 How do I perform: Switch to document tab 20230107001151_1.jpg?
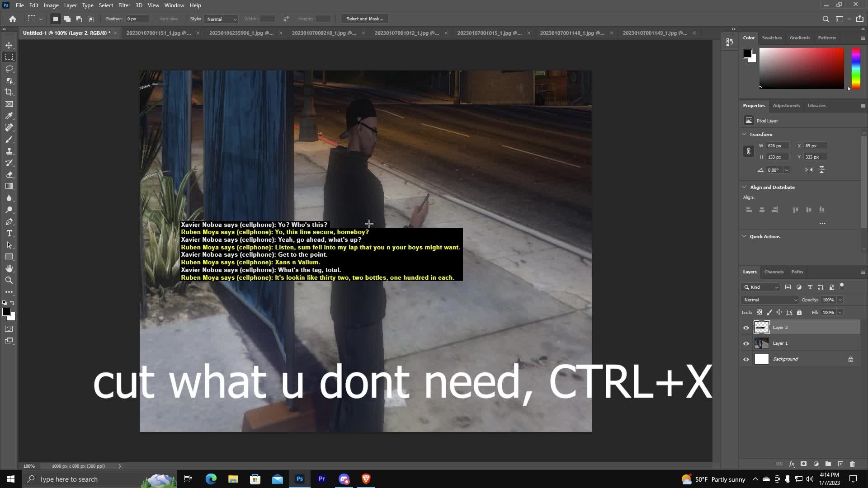[159, 33]
